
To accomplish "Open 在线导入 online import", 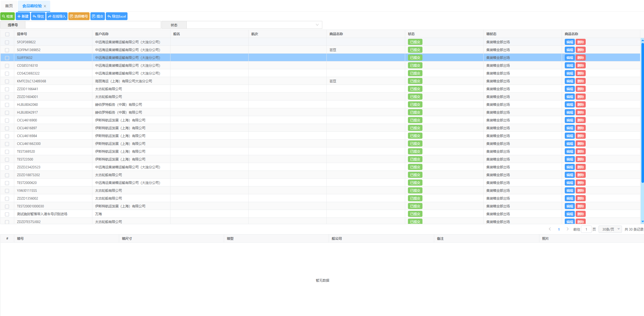I will (x=57, y=16).
